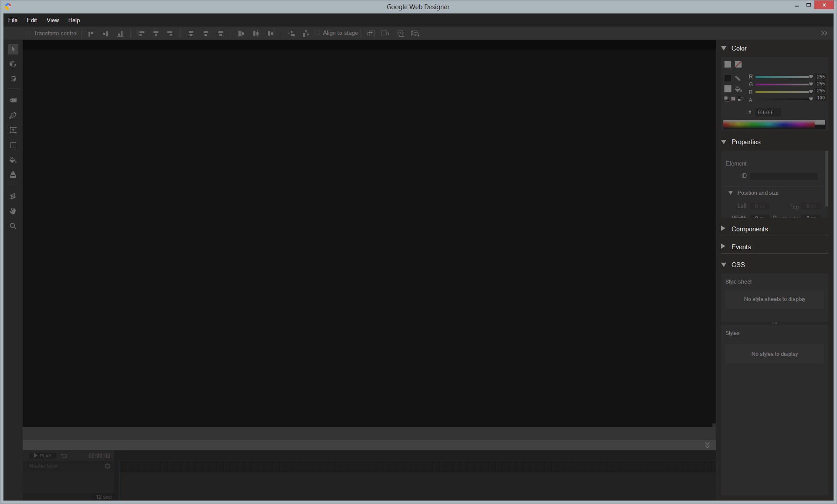
Task: Click the align vertical centers icon
Action: tap(105, 34)
